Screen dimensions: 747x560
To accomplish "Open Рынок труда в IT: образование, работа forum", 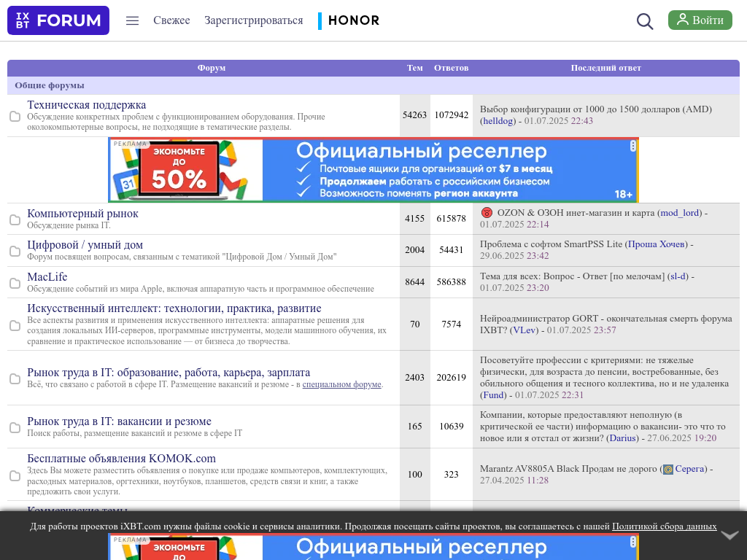I will pyautogui.click(x=169, y=373).
